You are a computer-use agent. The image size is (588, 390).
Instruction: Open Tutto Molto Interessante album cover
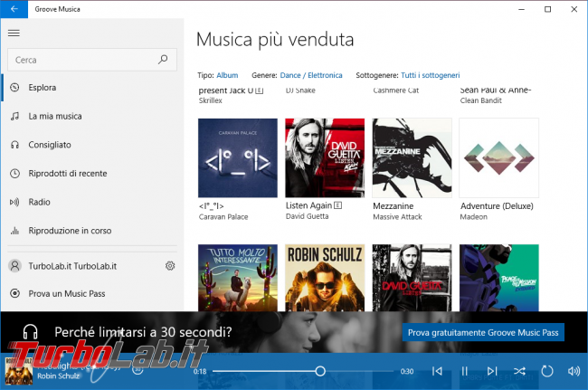click(238, 278)
